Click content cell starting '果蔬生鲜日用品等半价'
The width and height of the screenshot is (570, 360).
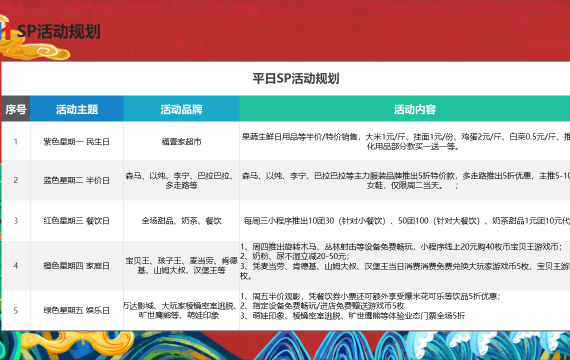(x=405, y=141)
